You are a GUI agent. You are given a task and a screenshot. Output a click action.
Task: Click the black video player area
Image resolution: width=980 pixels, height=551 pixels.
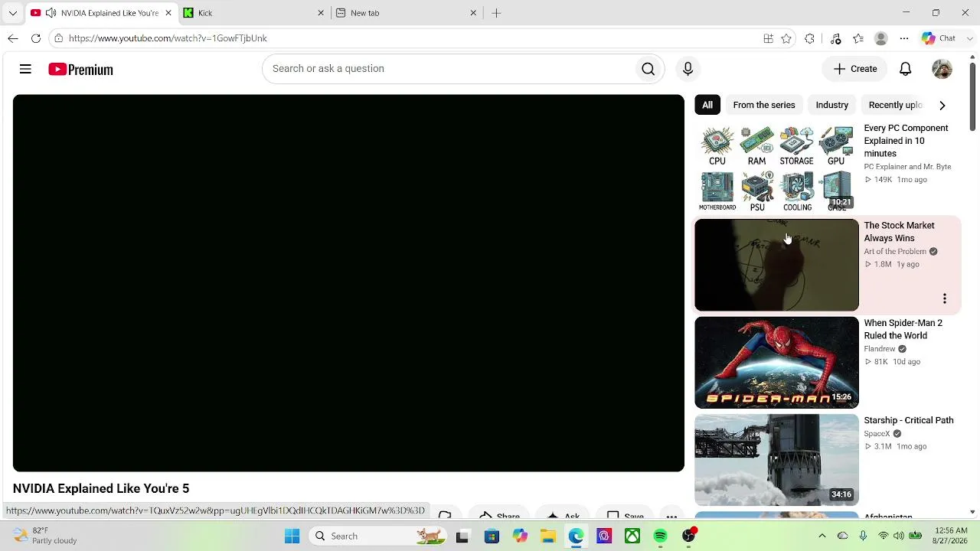coord(348,283)
